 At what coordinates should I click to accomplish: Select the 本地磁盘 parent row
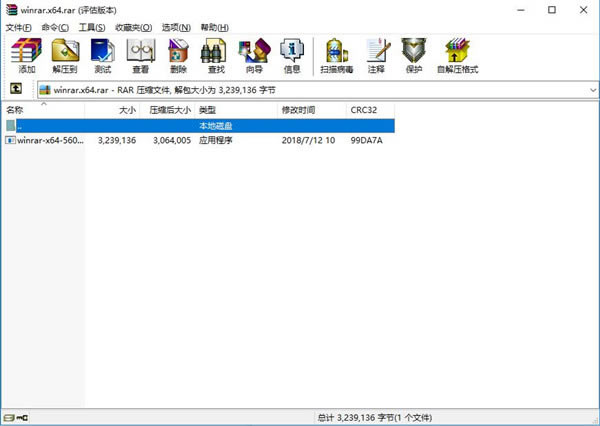(x=199, y=126)
